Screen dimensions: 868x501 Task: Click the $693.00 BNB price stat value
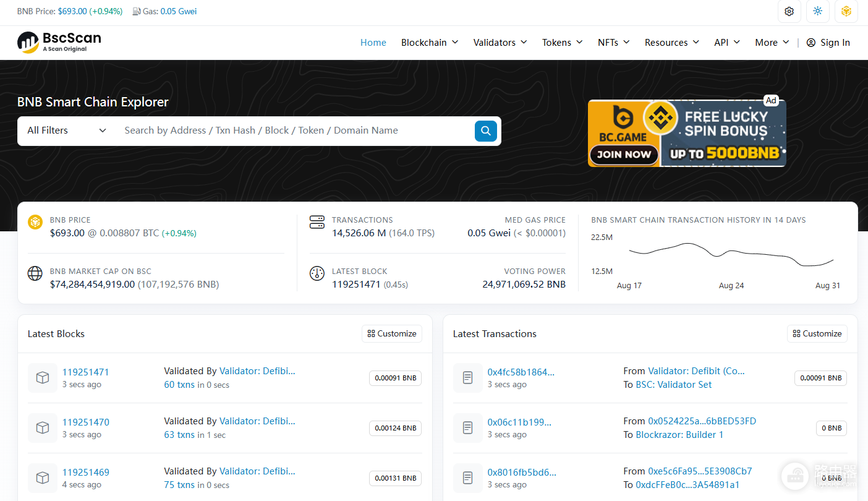point(67,233)
